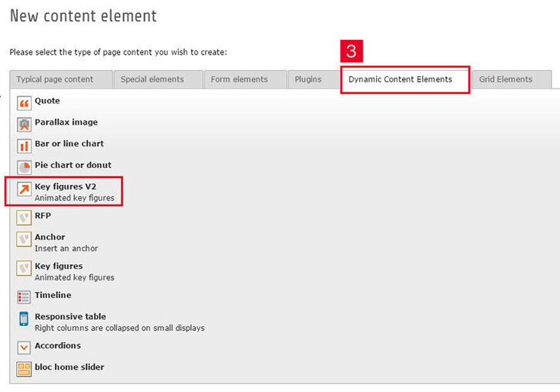
Task: Click the Anchor element icon
Action: [x=24, y=240]
